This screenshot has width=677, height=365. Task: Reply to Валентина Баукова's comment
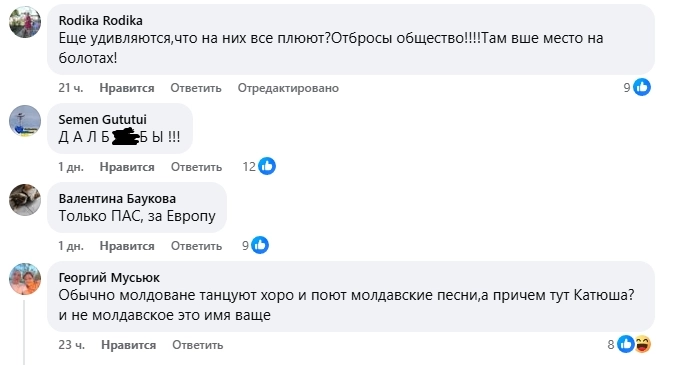(x=196, y=246)
